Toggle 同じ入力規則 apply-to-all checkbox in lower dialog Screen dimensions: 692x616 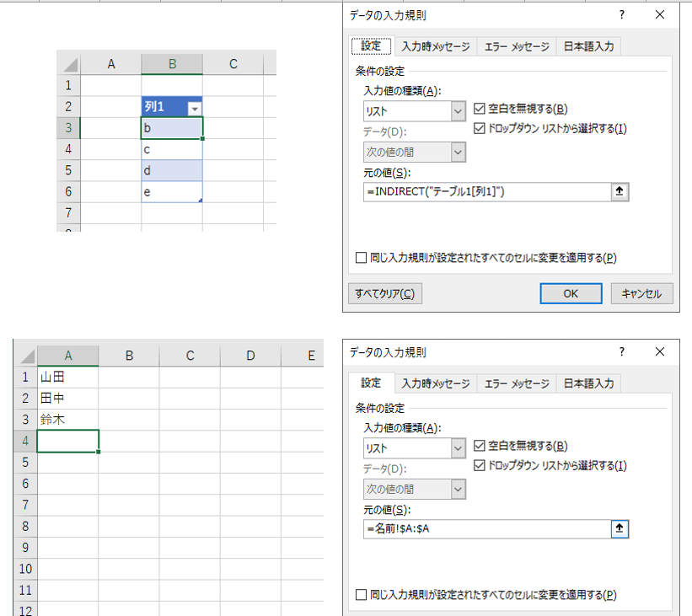click(x=361, y=595)
